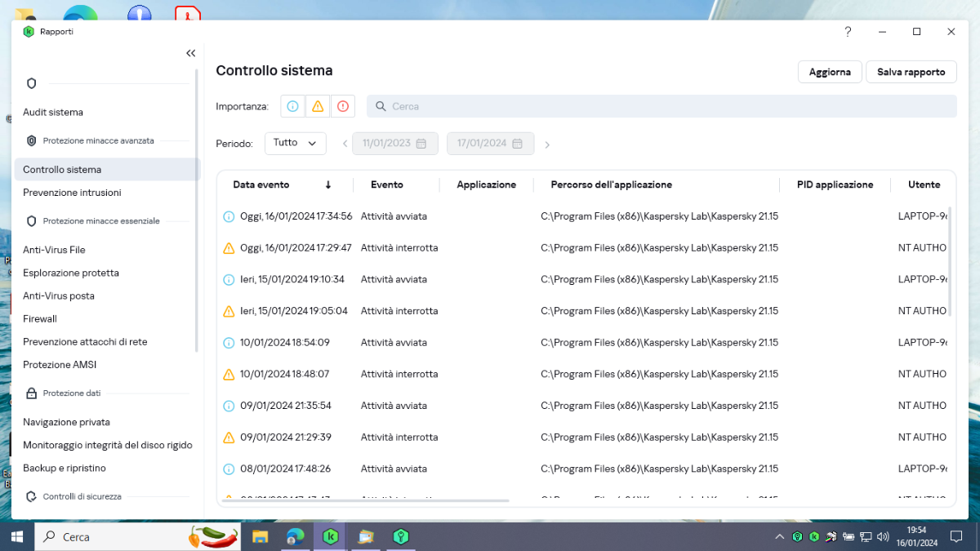Click the Data evento sort arrow
Viewport: 980px width, 551px height.
[328, 185]
